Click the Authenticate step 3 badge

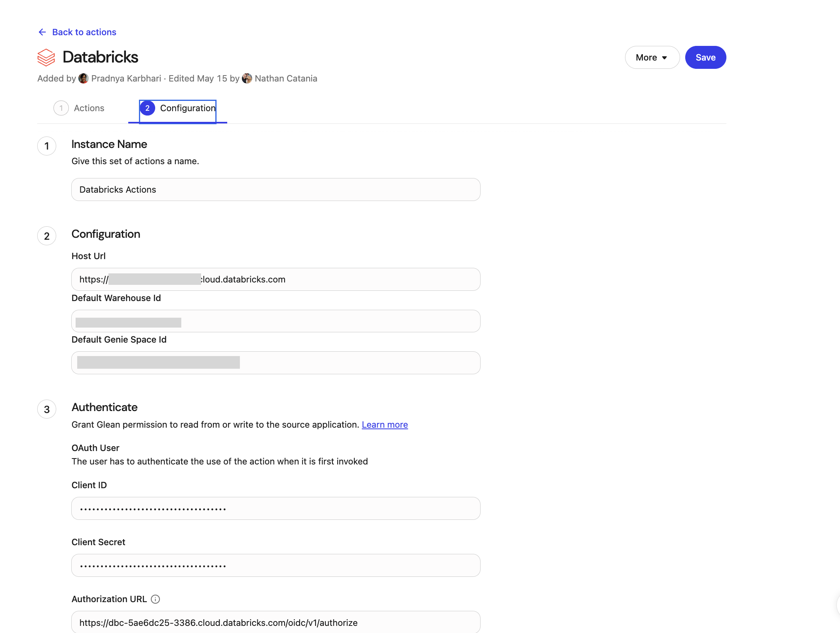47,409
